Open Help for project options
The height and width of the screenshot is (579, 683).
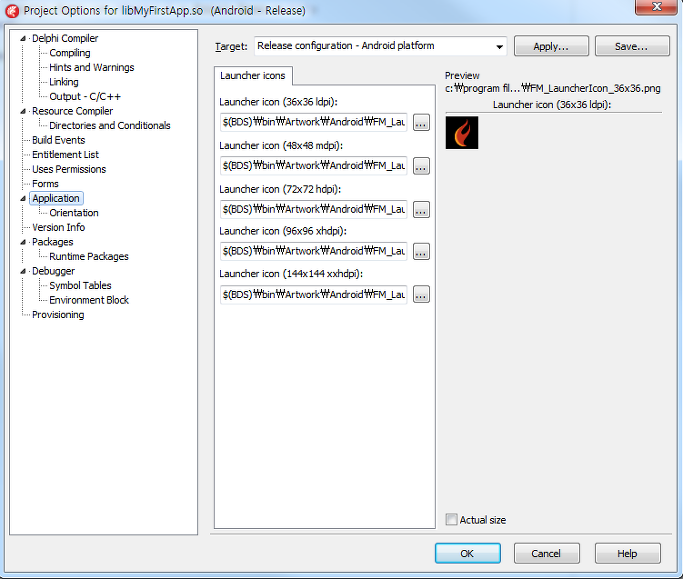(627, 553)
